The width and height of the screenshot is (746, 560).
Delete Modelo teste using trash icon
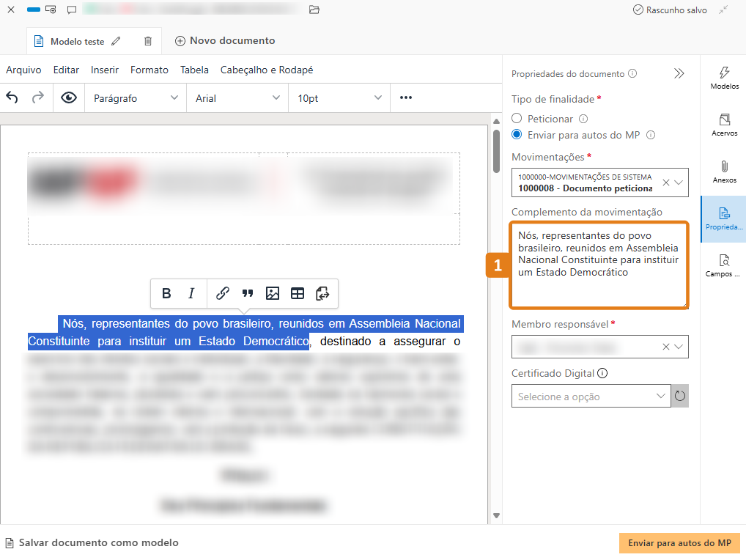click(x=148, y=42)
